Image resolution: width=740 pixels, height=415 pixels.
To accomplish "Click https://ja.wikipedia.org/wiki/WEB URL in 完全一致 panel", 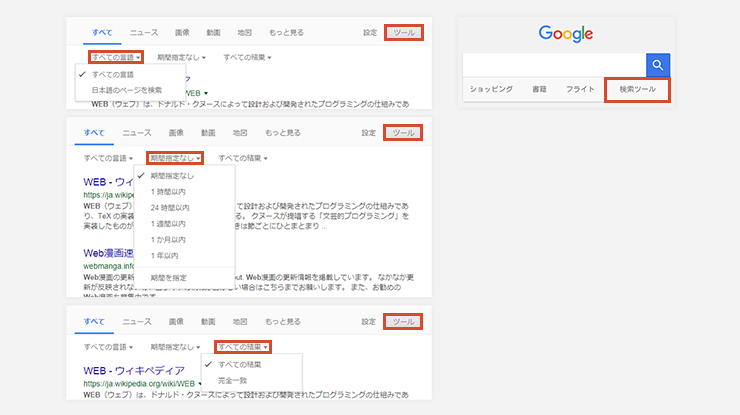I will tap(139, 384).
